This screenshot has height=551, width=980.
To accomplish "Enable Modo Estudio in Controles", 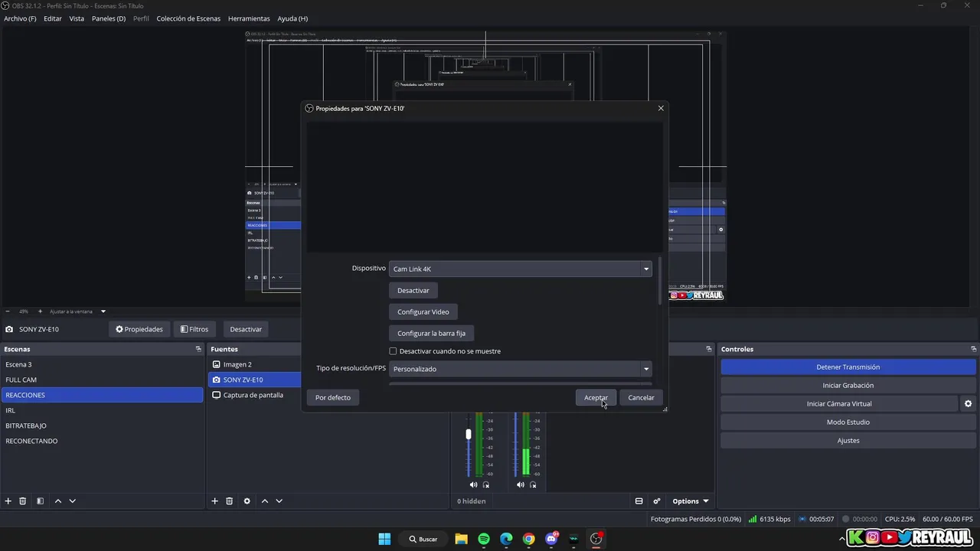I will coord(848,422).
